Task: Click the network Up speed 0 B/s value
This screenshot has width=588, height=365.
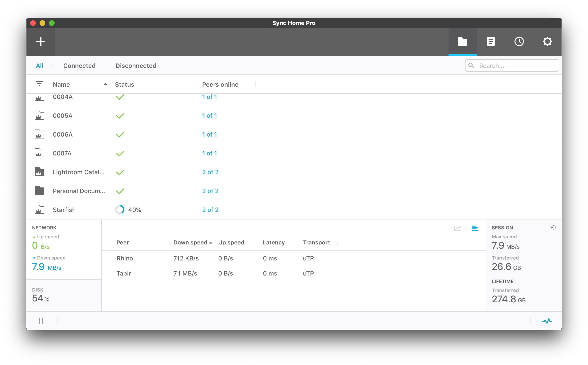Action: (41, 246)
